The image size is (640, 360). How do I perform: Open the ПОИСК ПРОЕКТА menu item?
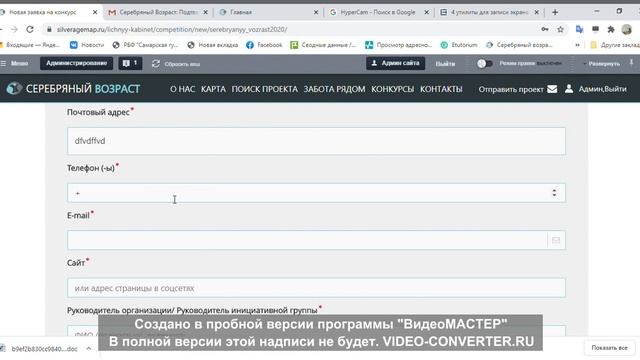point(264,89)
